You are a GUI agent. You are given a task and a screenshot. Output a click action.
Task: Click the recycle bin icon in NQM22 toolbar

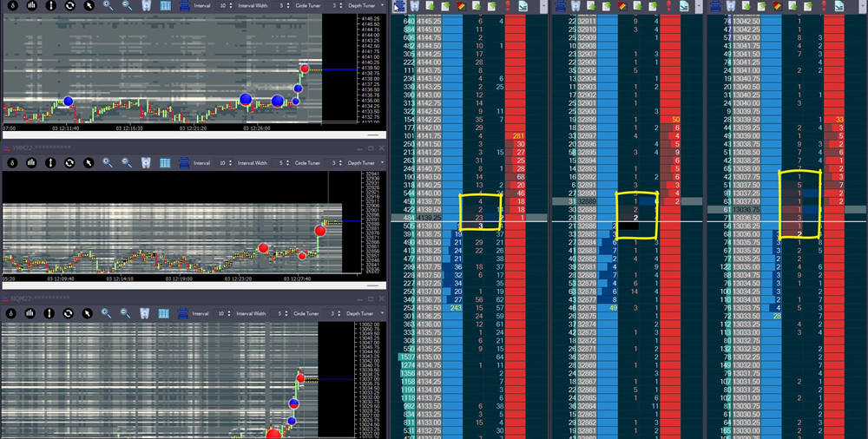point(144,313)
